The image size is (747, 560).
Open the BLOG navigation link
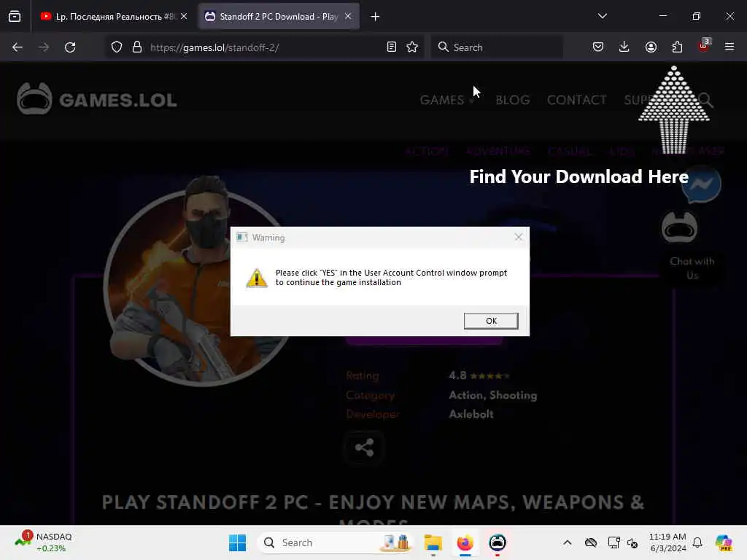(513, 100)
